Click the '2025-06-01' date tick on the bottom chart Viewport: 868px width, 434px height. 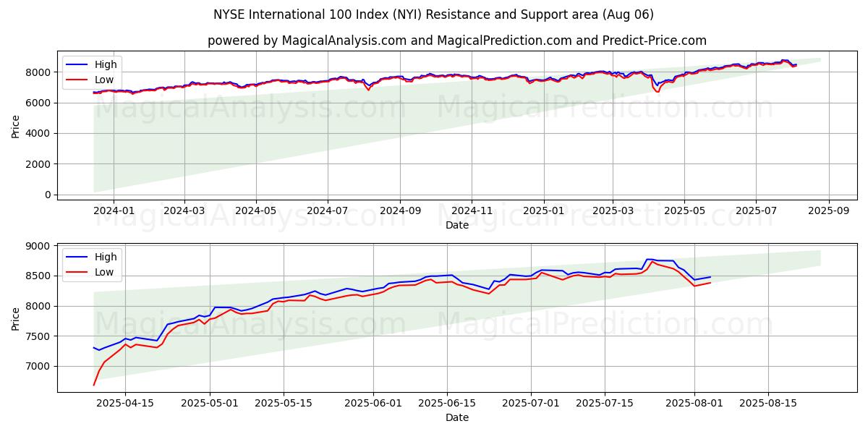[x=373, y=403]
